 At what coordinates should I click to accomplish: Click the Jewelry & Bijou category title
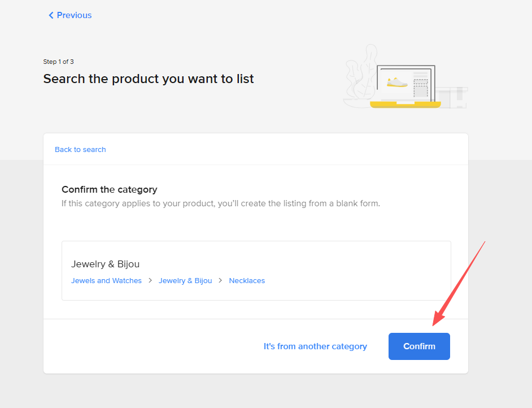coord(105,264)
